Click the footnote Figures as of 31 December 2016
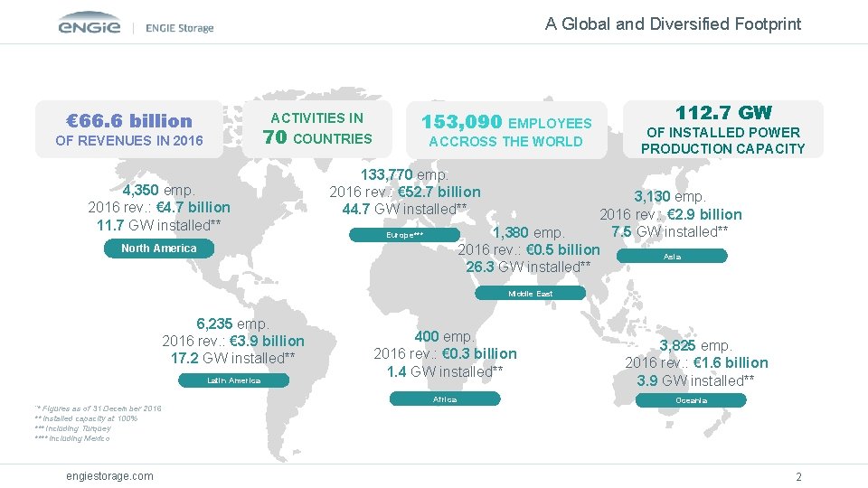This screenshot has height=488, width=868. click(x=98, y=408)
